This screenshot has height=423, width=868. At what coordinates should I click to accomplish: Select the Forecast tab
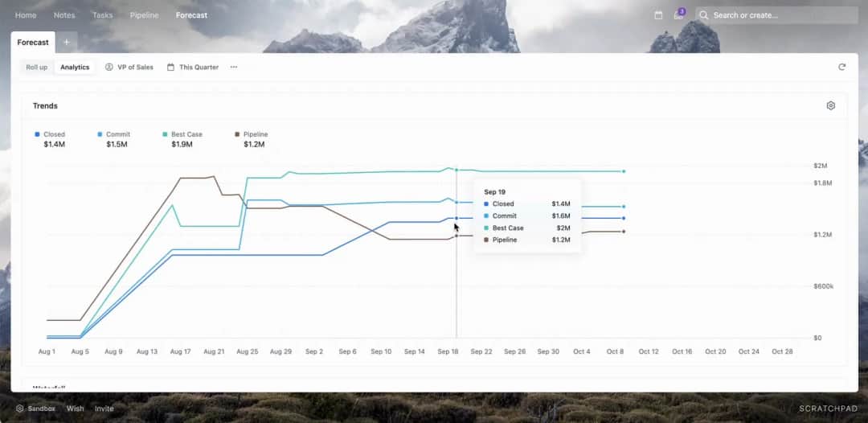click(x=33, y=42)
